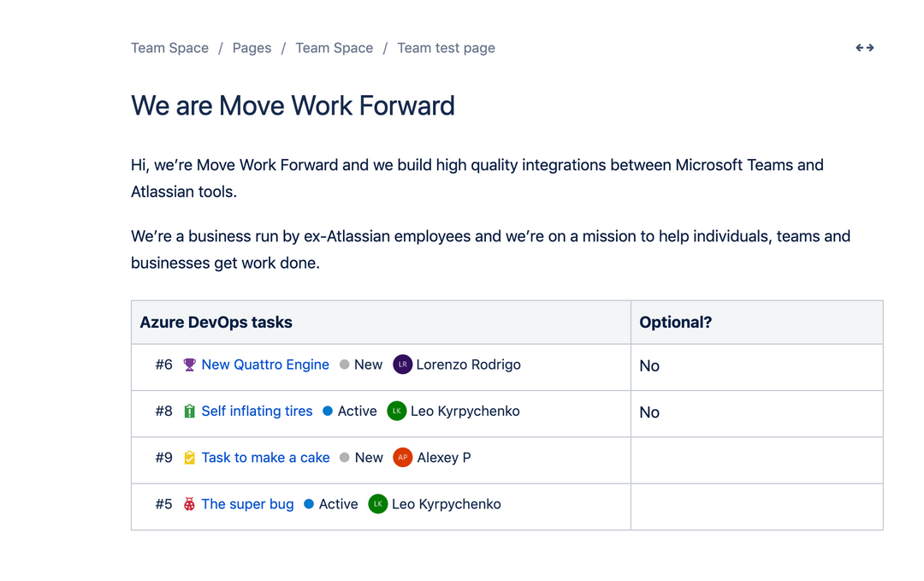Click the gray New status dot for item #6
Viewport: 924px width, 581px height.
pyautogui.click(x=343, y=365)
